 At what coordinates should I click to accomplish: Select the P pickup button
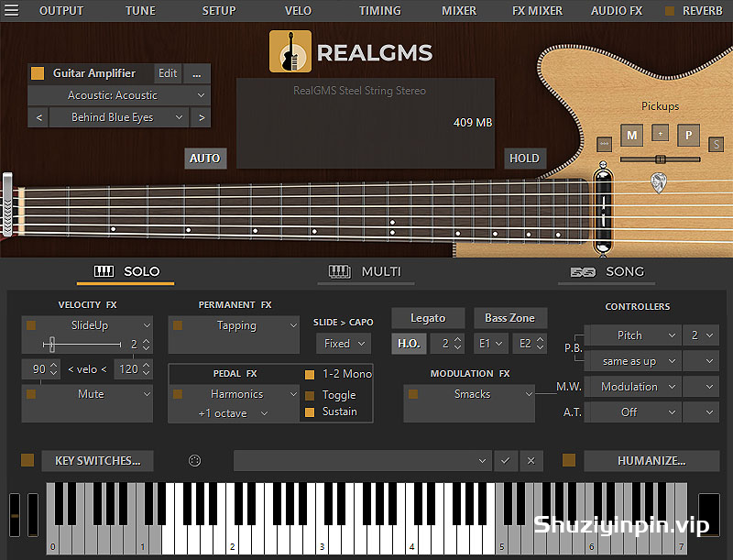(689, 136)
